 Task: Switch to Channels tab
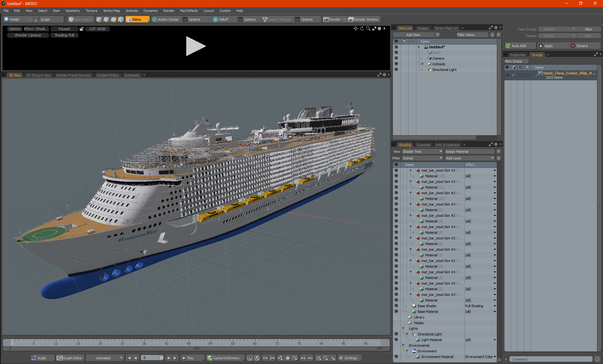point(423,145)
